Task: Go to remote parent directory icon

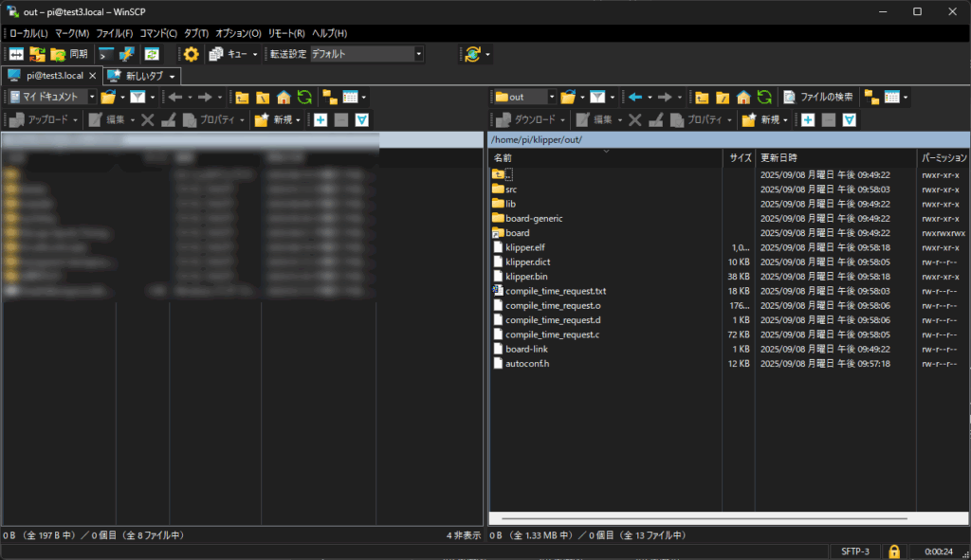Action: tap(702, 97)
